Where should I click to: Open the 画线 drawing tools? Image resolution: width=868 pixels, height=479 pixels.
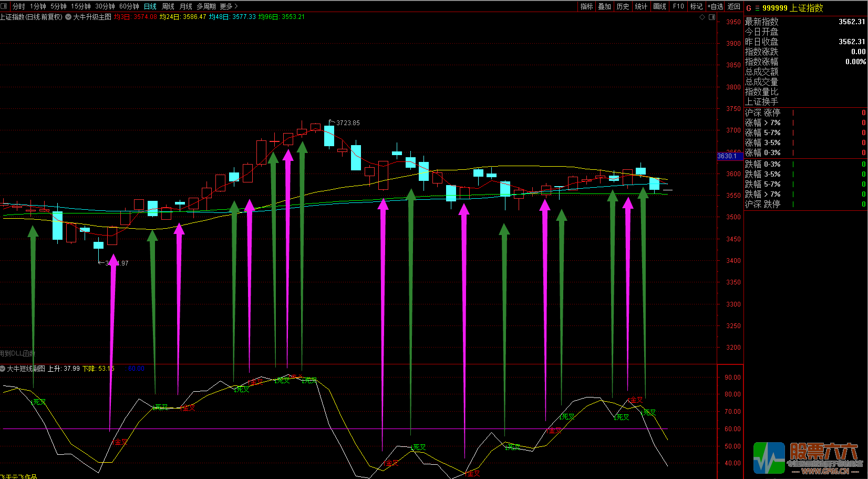click(659, 6)
